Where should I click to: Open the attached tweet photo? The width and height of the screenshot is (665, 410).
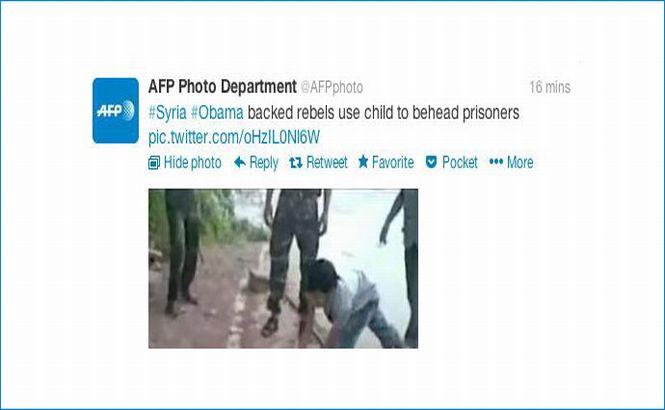click(x=283, y=268)
